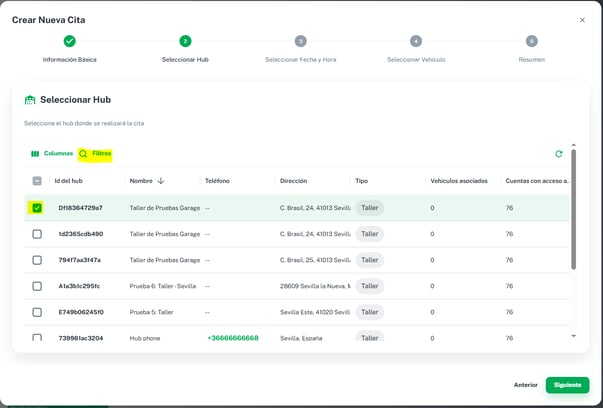
Task: Click the Nombre column header
Action: click(141, 181)
